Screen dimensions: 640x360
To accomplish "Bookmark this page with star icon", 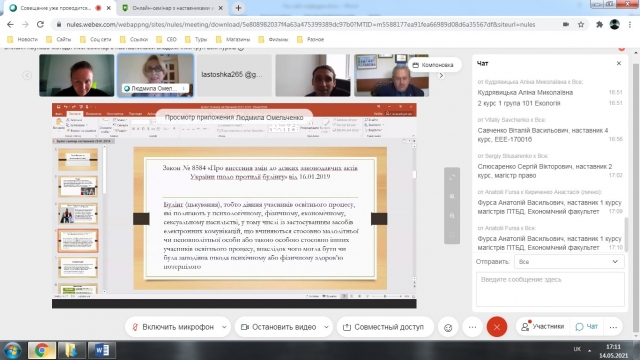I will click(x=581, y=24).
